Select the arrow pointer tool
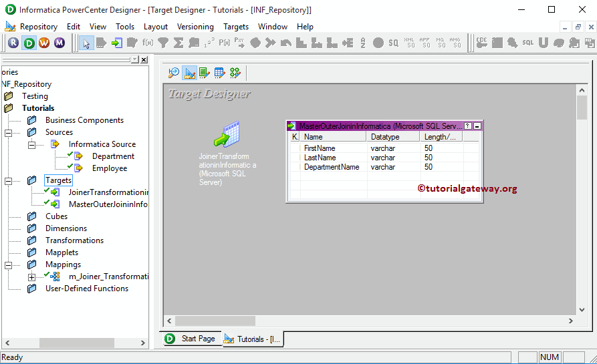 [x=86, y=43]
